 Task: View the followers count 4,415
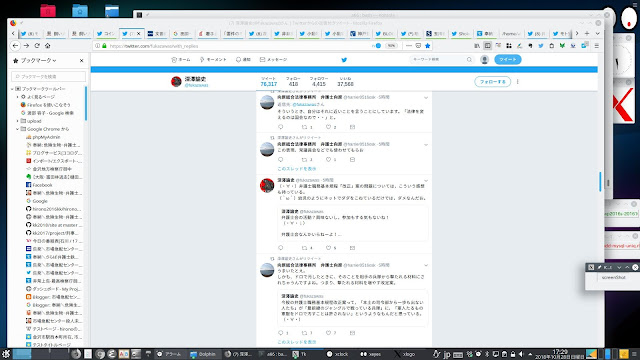[x=319, y=82]
